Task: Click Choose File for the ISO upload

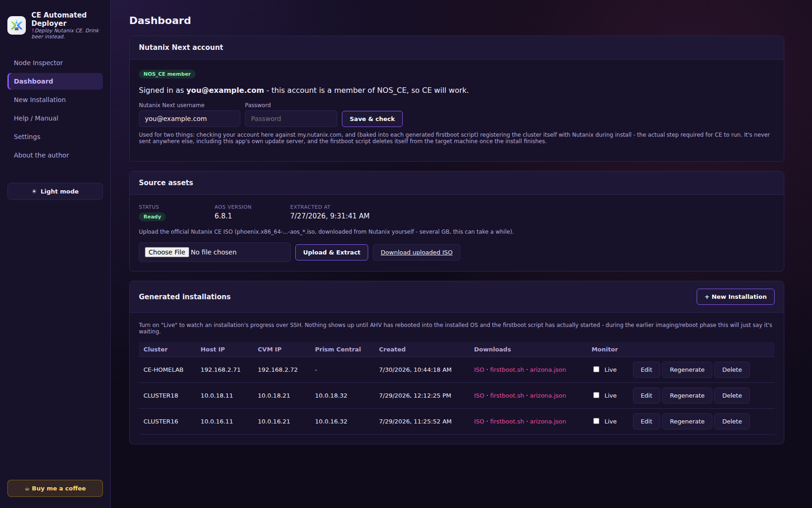Action: [167, 252]
